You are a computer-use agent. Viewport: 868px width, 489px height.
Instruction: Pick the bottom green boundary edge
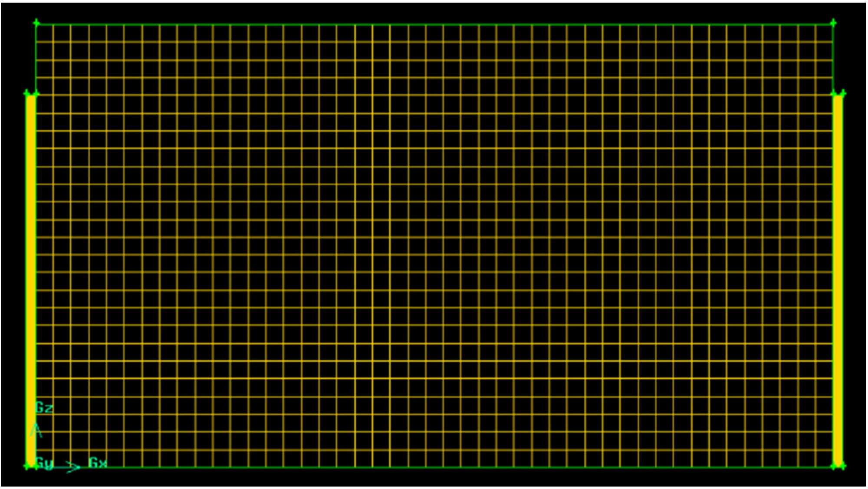[434, 468]
